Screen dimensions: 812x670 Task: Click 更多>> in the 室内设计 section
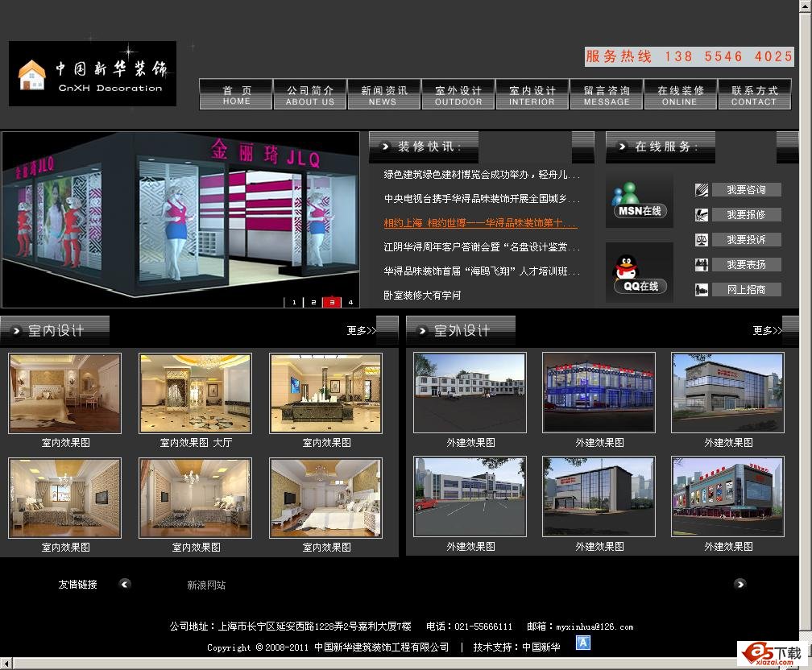pyautogui.click(x=362, y=330)
